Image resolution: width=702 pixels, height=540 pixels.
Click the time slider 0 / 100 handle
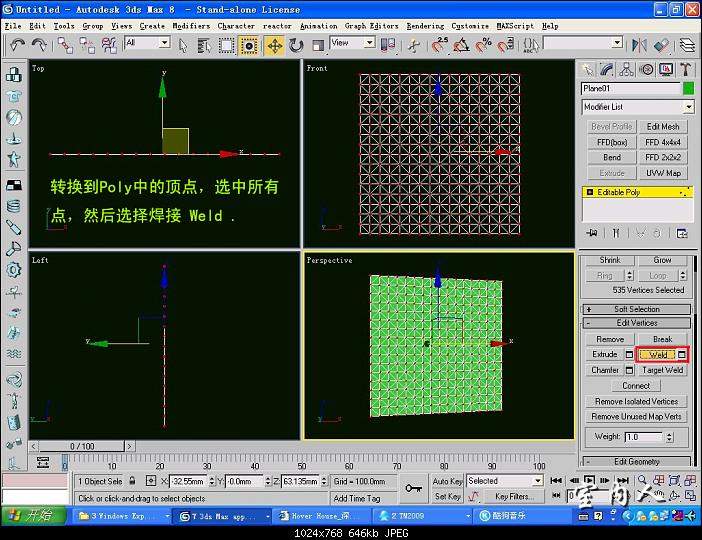tap(81, 446)
